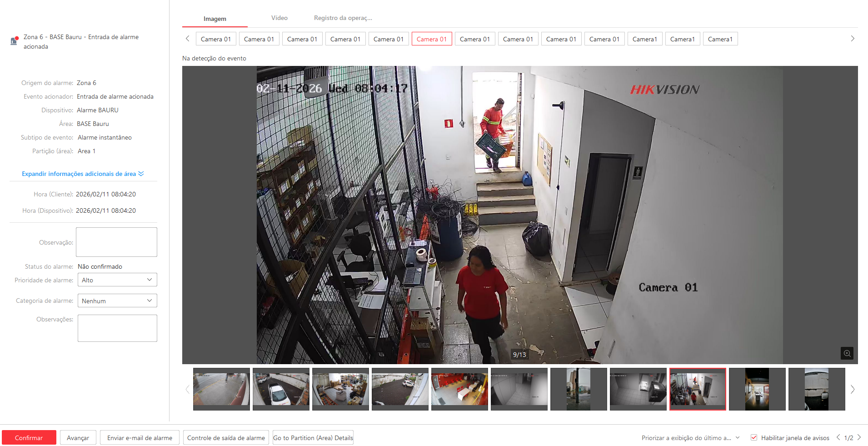Expand Priorizar a exibição do último dropdown
This screenshot has height=446, width=868.
737,438
